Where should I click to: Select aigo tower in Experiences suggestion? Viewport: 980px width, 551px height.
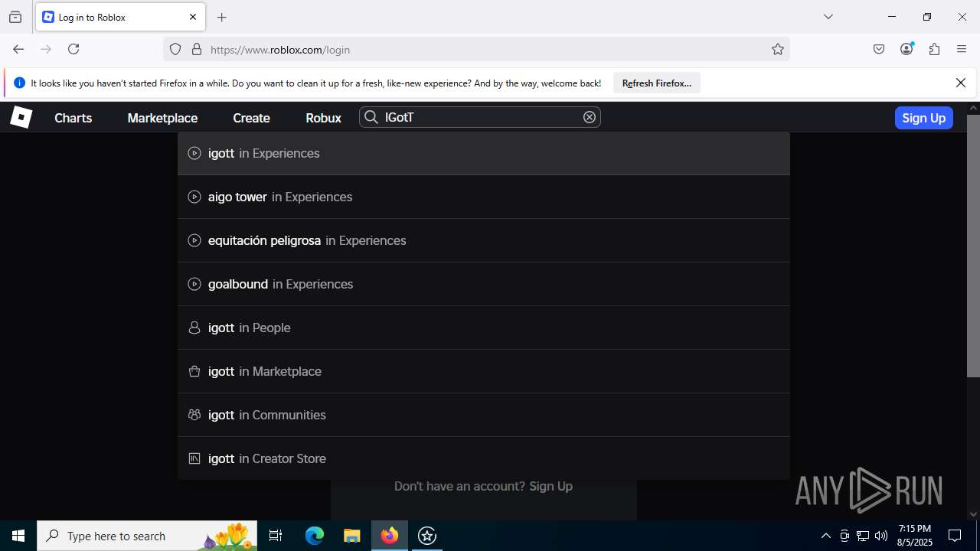click(x=484, y=197)
